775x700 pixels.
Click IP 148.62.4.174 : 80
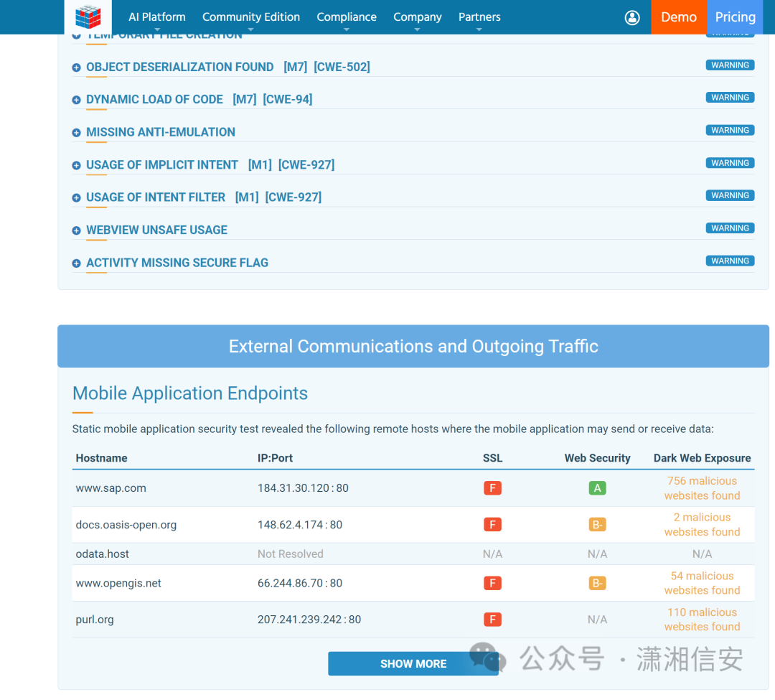point(300,525)
